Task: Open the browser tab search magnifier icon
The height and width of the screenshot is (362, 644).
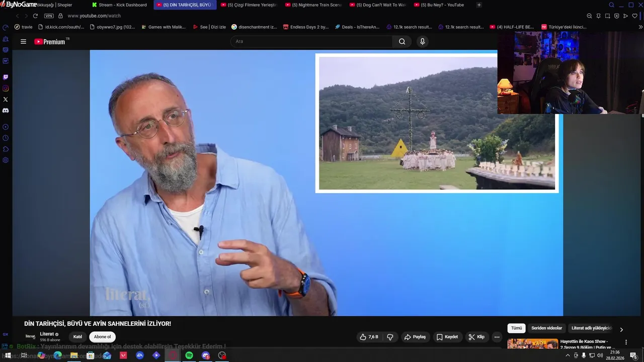Action: coord(611,5)
